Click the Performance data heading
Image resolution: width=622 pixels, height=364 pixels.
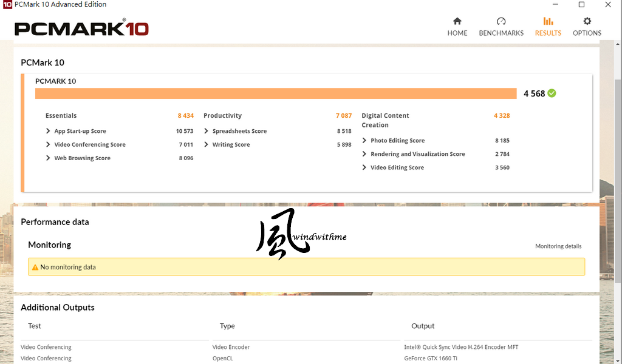(55, 222)
